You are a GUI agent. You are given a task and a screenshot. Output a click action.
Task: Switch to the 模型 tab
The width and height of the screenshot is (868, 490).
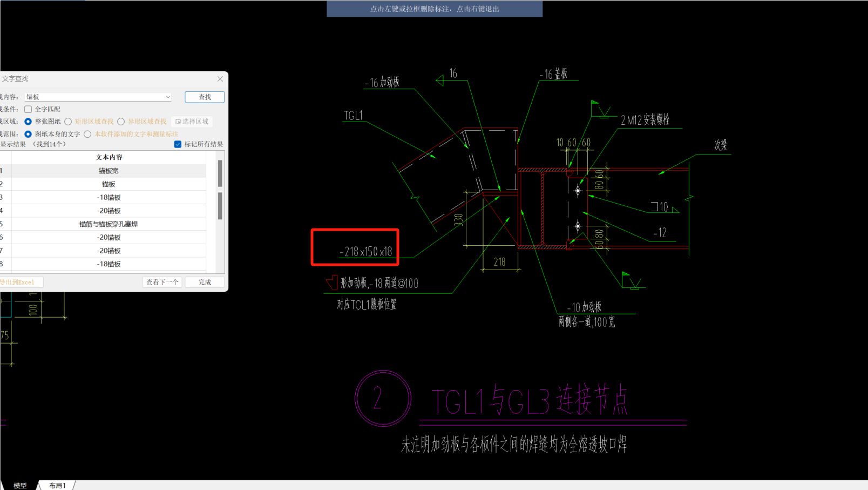pos(20,486)
